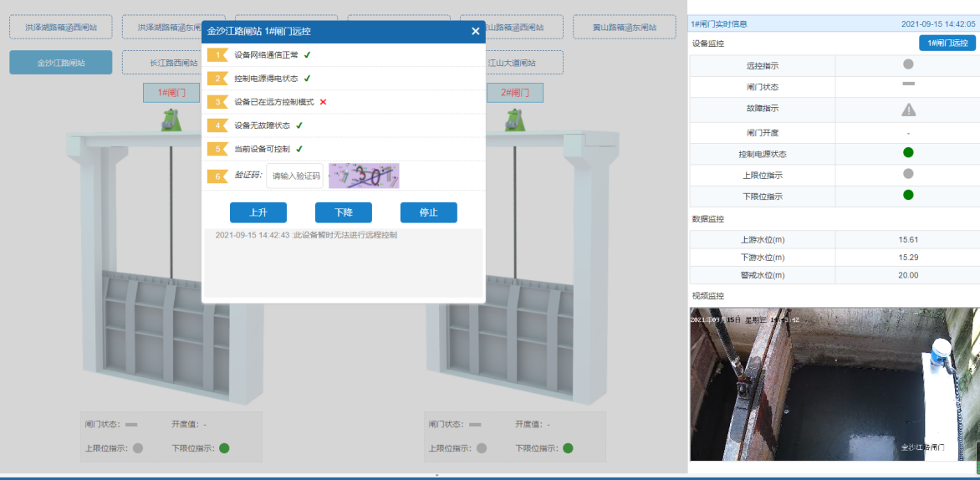Click the yellow step 6 badge
Image resolution: width=980 pixels, height=480 pixels.
coord(217,176)
